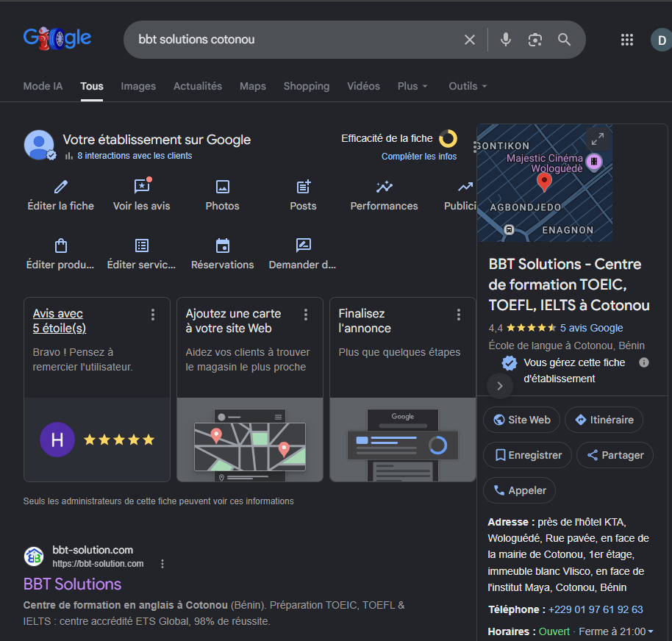672x641 pixels.
Task: Open more options on Finalisez l'annonce card
Action: click(x=459, y=315)
